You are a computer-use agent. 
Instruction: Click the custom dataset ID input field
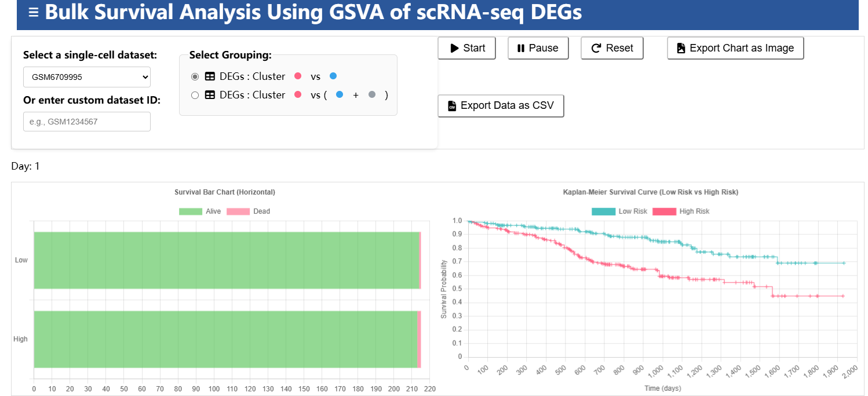tap(86, 122)
